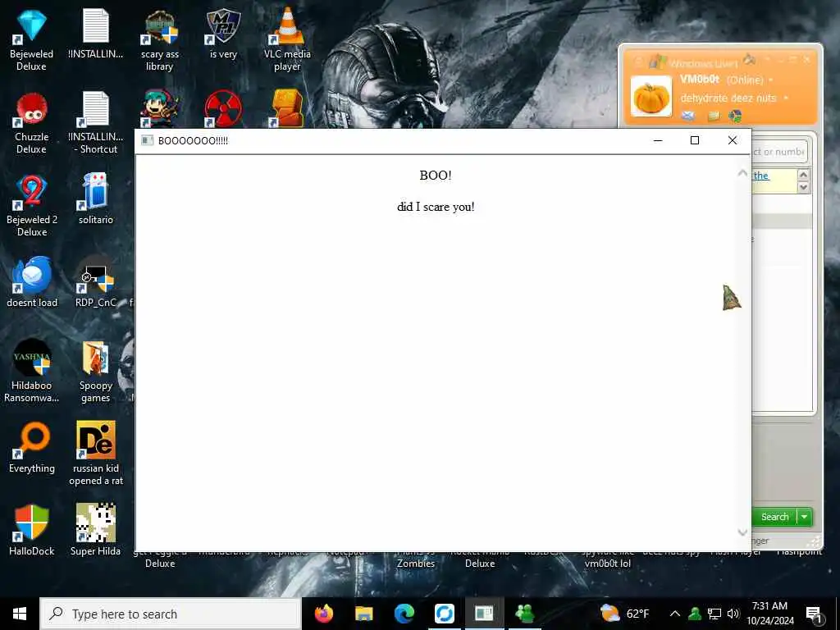Open File Explorer from the taskbar
Viewport: 840px width, 630px height.
pyautogui.click(x=363, y=614)
